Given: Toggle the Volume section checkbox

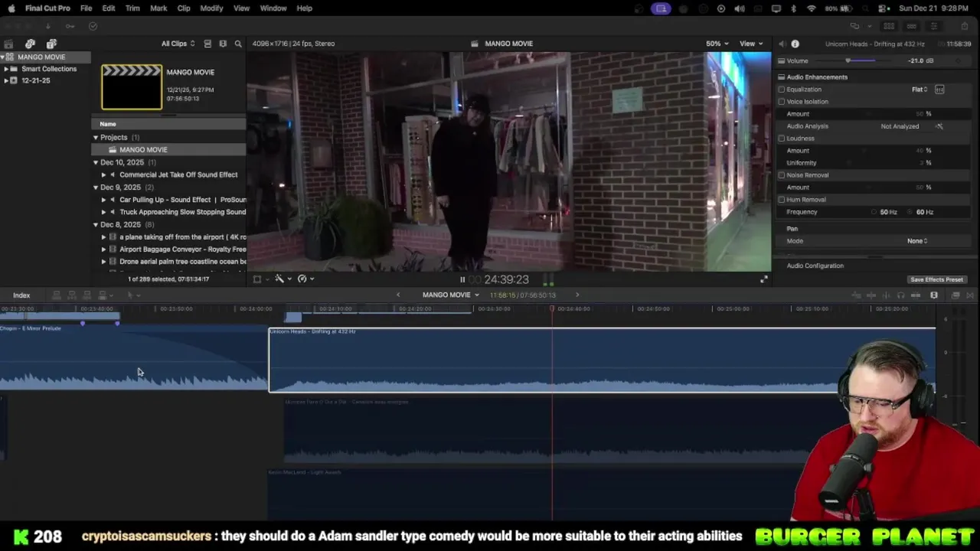Looking at the screenshot, I should pos(782,60).
